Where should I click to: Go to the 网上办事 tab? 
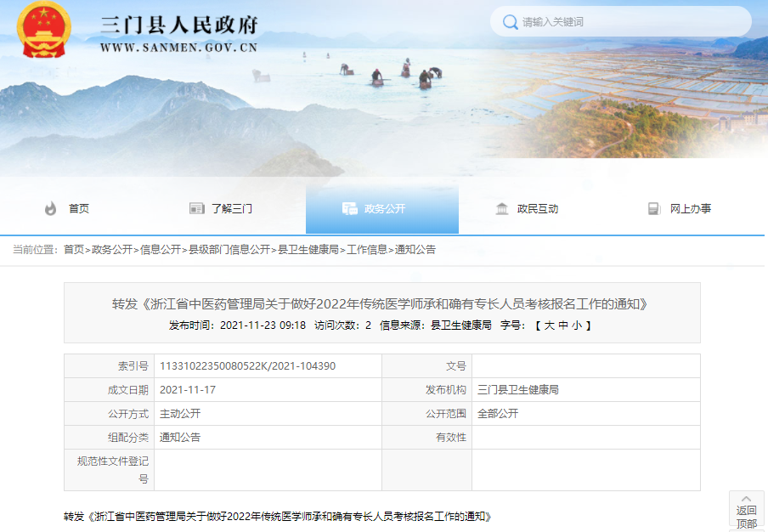690,209
